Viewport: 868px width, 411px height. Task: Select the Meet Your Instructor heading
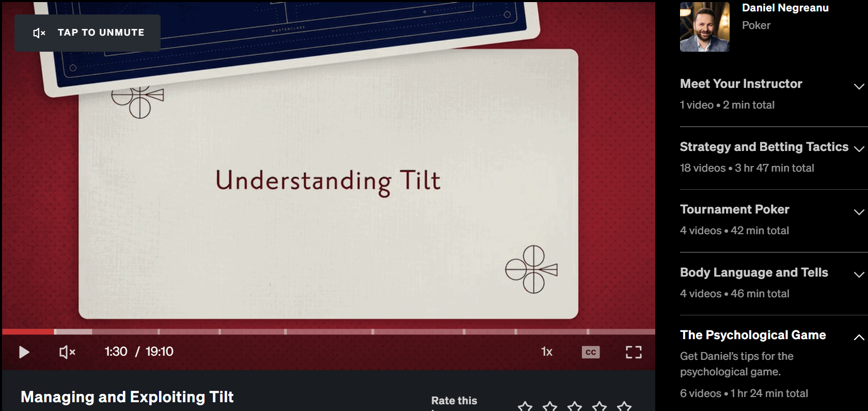741,84
